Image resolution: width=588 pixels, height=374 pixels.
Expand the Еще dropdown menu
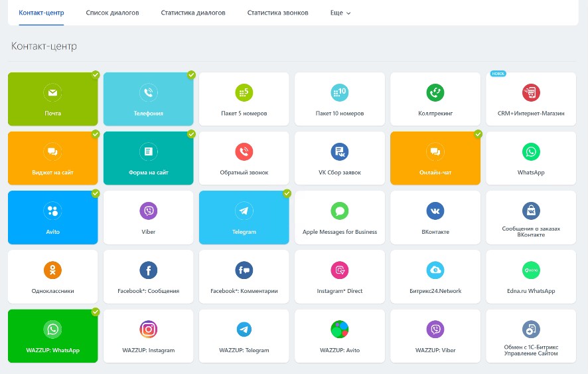(340, 13)
